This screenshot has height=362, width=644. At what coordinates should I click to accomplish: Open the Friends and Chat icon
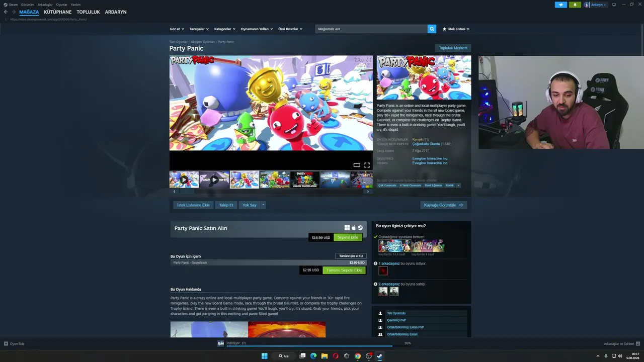[638, 344]
